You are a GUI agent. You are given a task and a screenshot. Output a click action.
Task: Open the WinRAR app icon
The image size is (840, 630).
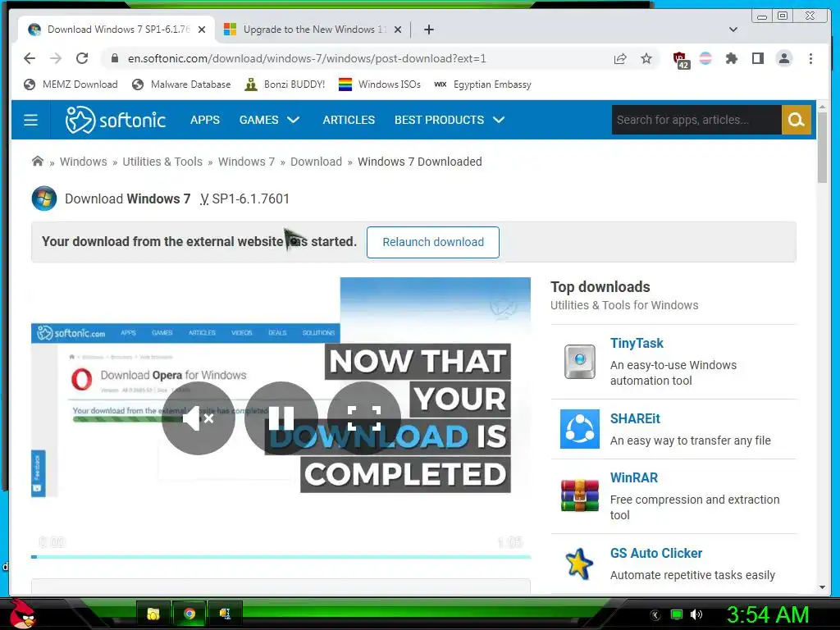[x=580, y=495]
